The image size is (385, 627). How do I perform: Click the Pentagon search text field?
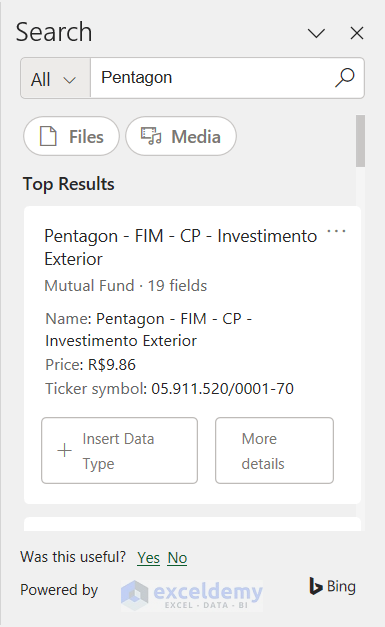[212, 78]
